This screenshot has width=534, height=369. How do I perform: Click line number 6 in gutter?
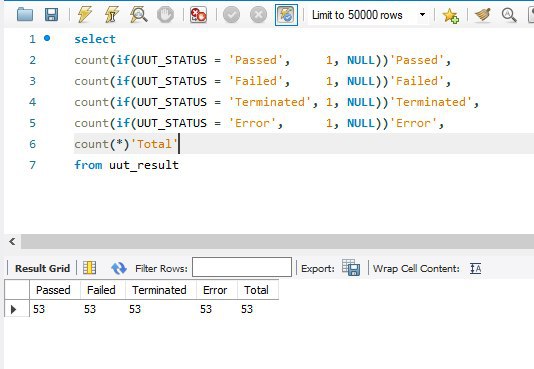pyautogui.click(x=32, y=144)
